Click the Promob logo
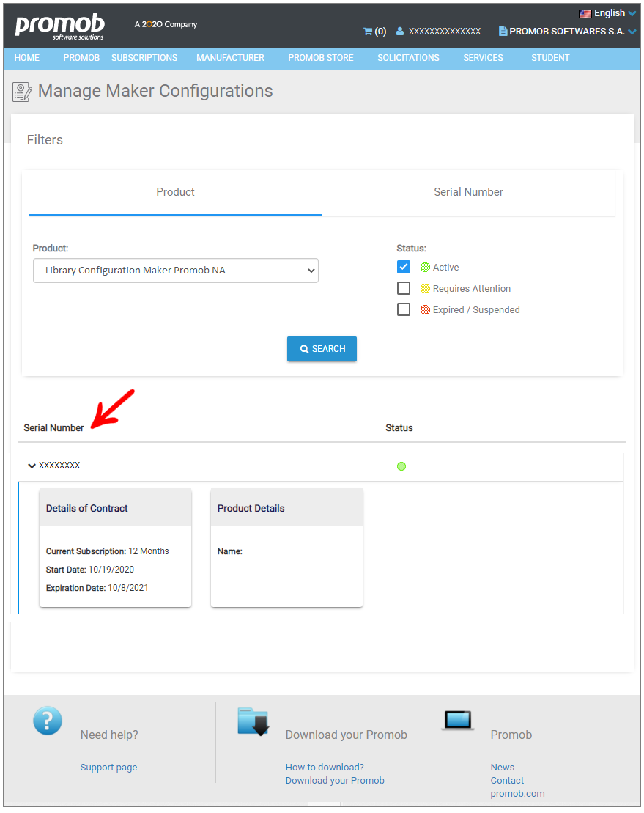Image resolution: width=644 pixels, height=813 pixels. tap(59, 26)
